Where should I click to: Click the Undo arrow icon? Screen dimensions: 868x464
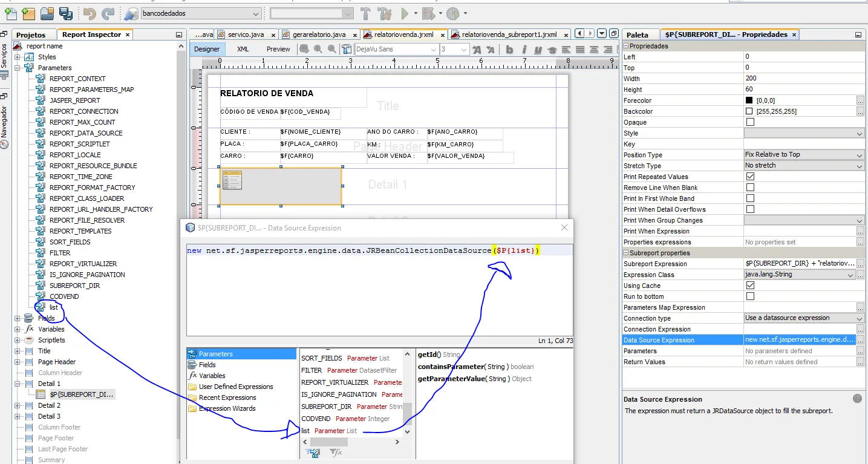[90, 13]
